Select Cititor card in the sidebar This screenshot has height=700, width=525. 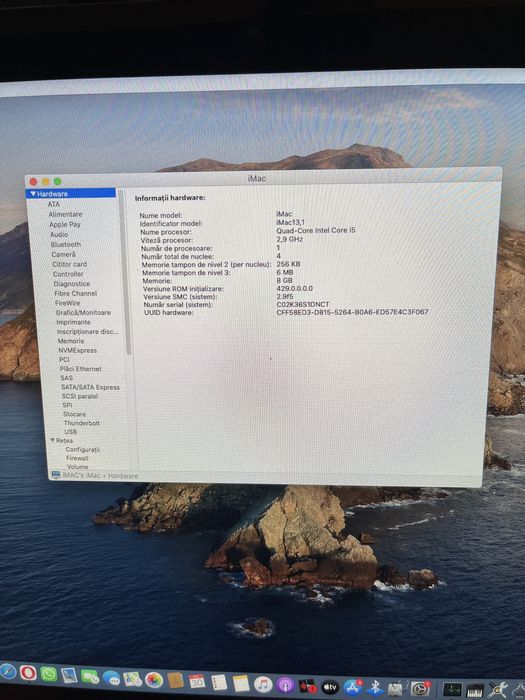coord(70,264)
